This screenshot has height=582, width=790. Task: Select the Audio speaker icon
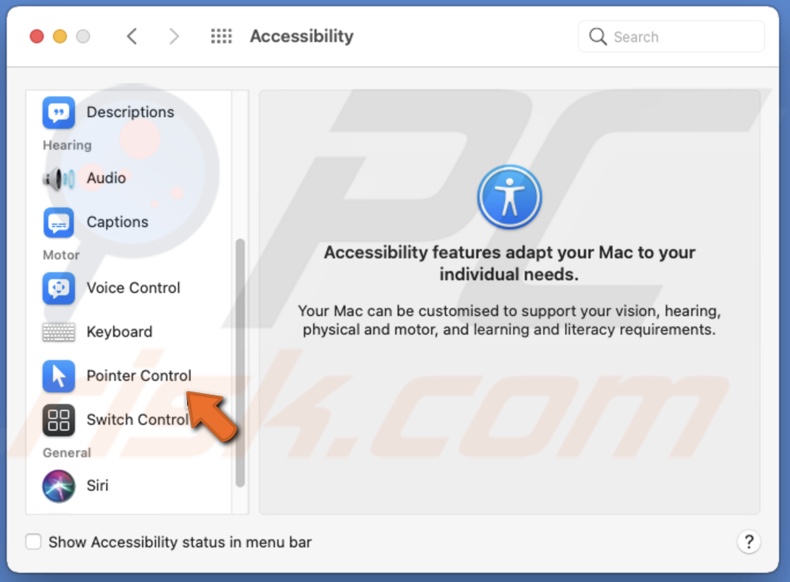click(x=59, y=179)
